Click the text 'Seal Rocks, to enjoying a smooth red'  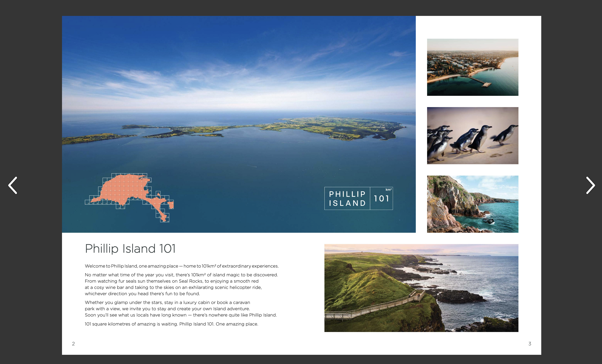click(218, 281)
